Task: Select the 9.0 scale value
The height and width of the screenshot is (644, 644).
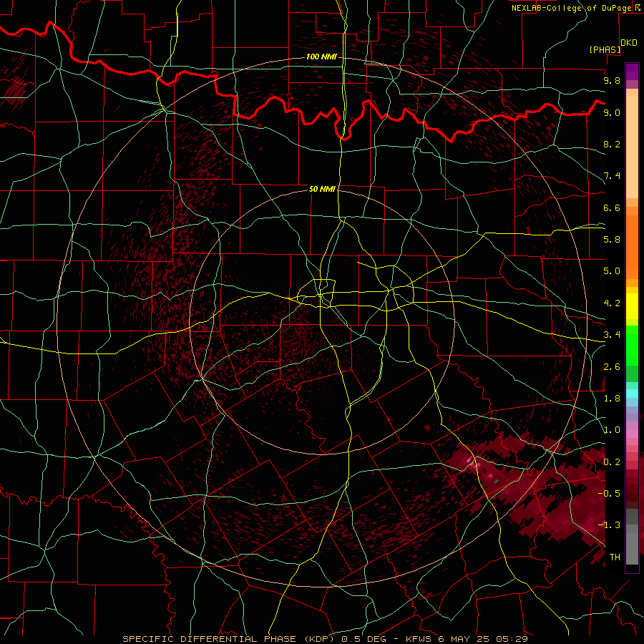Action: click(612, 112)
